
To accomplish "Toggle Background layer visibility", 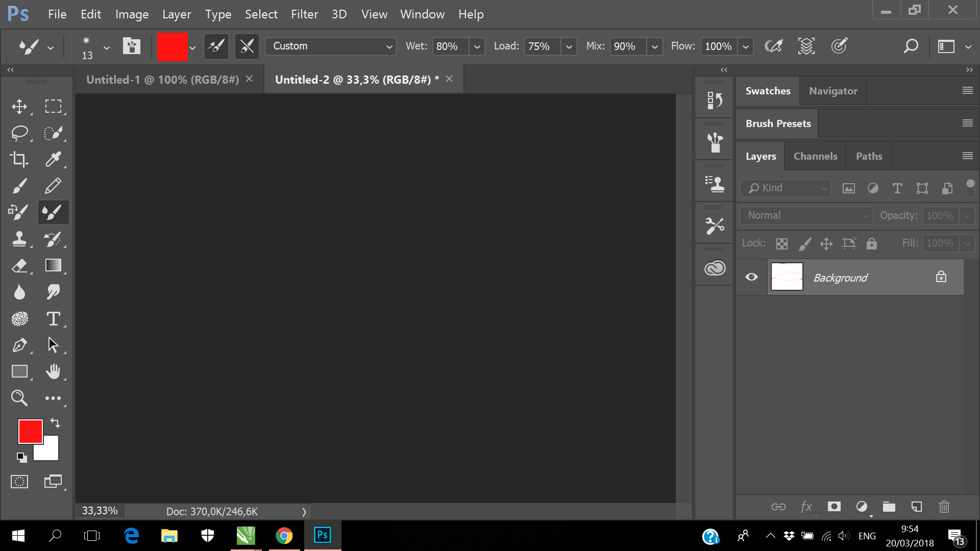I will click(x=752, y=277).
